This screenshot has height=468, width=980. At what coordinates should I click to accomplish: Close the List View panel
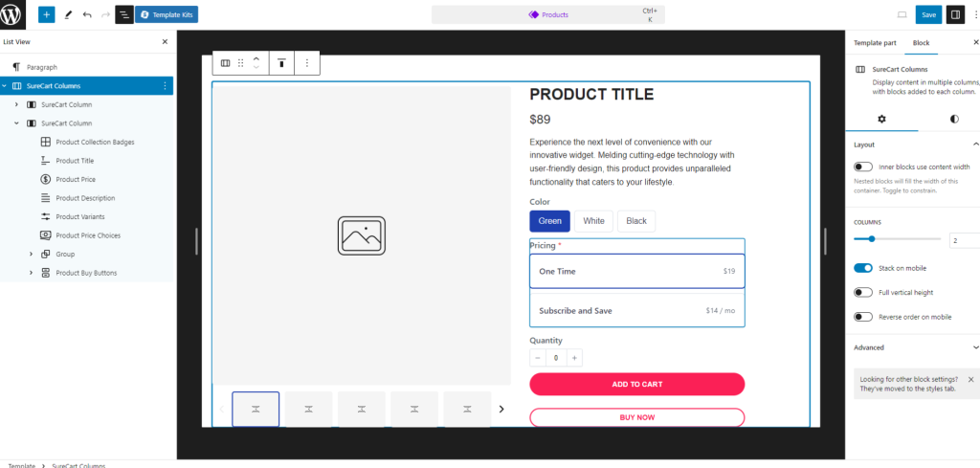point(165,42)
